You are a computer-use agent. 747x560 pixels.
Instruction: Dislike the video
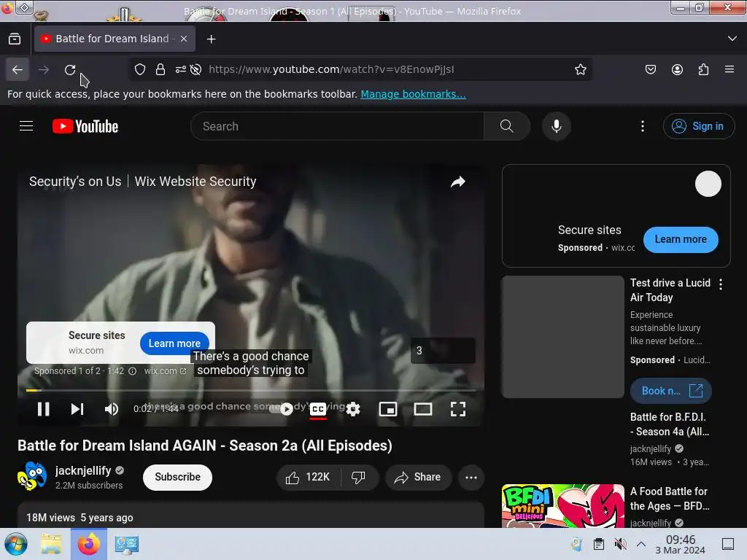[358, 477]
